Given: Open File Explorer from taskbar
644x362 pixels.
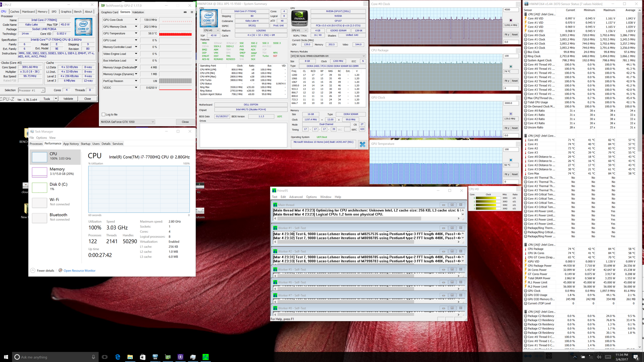Looking at the screenshot, I should [130, 357].
